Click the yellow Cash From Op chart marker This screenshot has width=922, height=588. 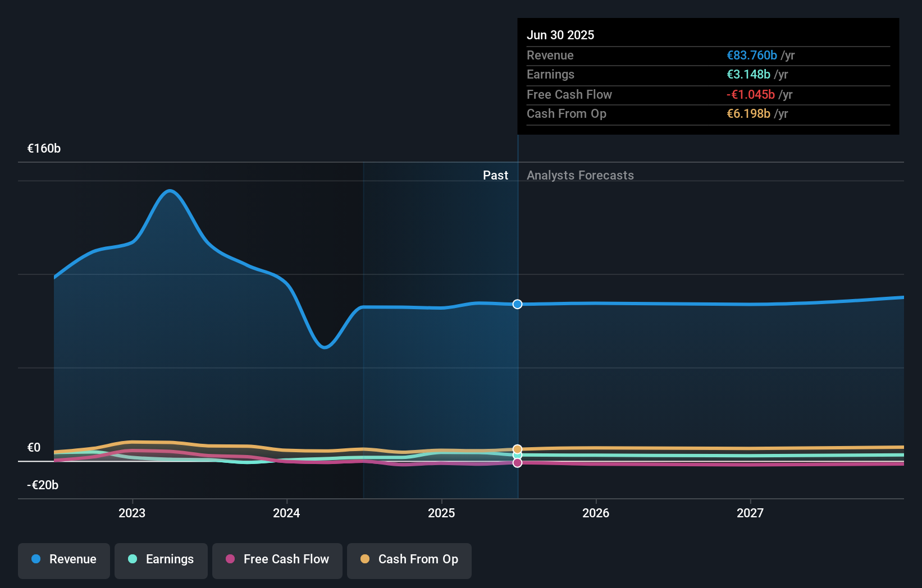(517, 449)
